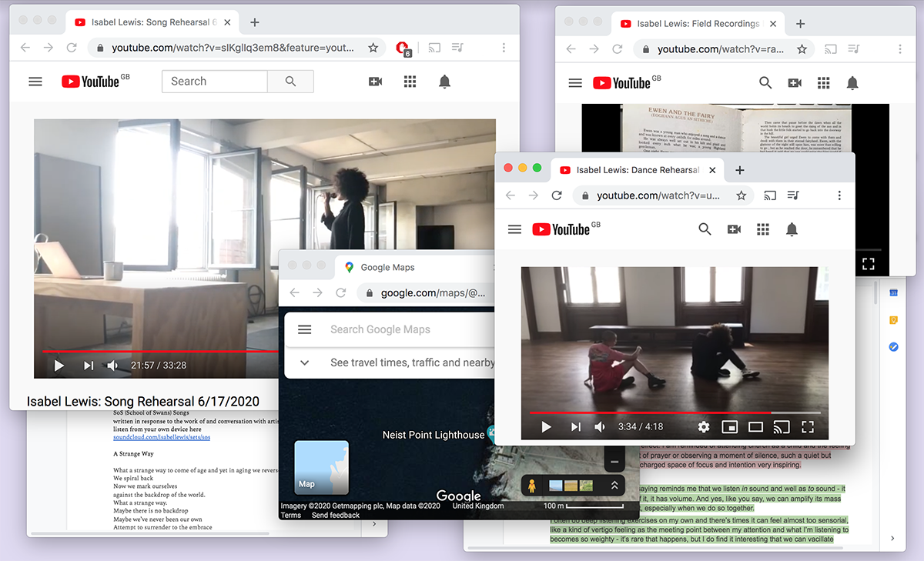Play the Dance Rehearsal video
Screen dimensions: 924x561
point(546,426)
